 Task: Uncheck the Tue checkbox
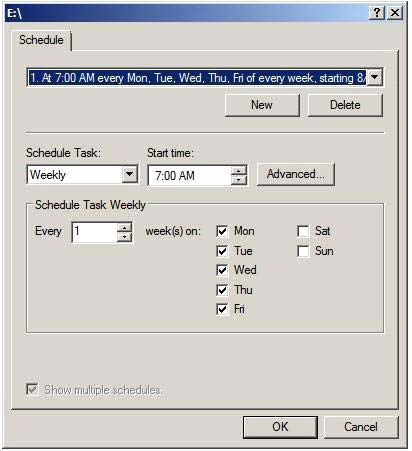point(222,251)
